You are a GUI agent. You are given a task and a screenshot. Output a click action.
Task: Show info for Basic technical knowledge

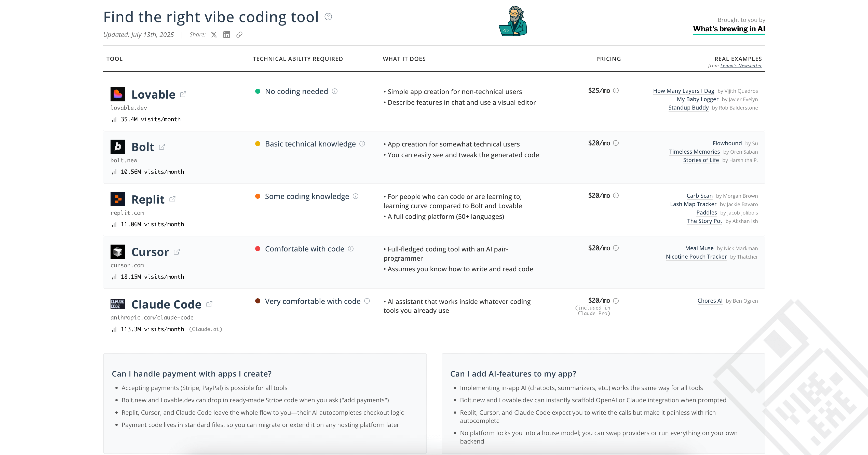coord(362,144)
